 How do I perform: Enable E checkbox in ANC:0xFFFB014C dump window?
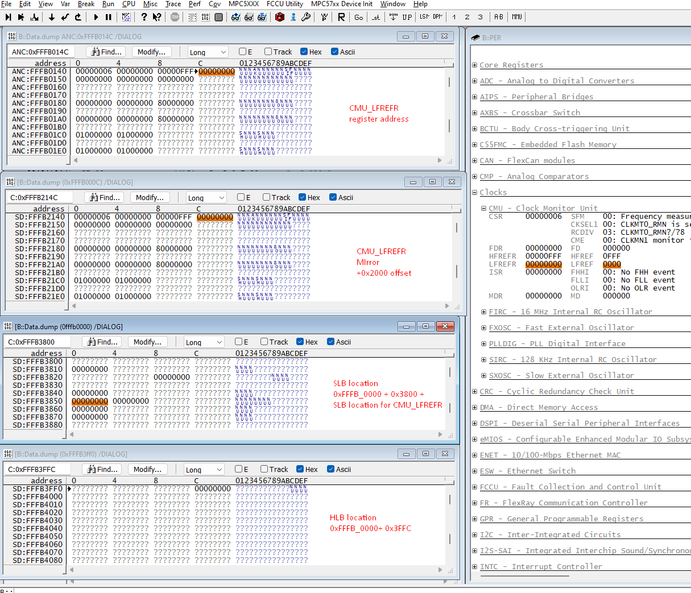tap(242, 52)
